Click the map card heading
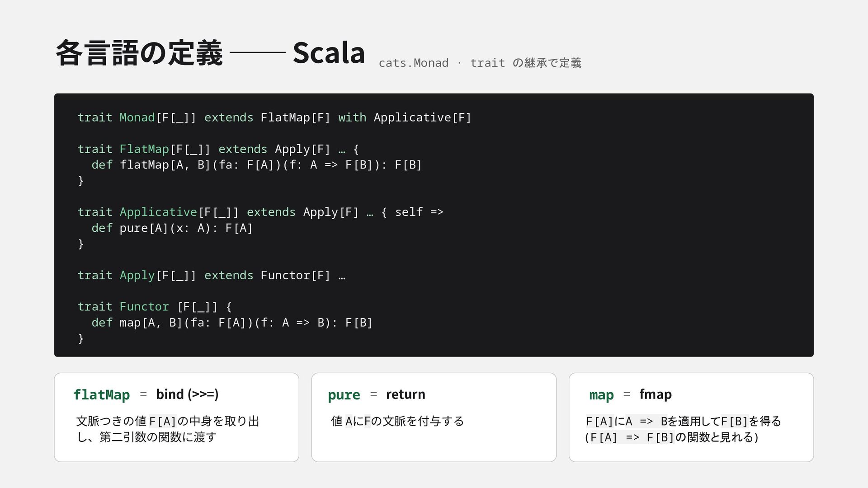The height and width of the screenshot is (488, 868). coord(601,395)
